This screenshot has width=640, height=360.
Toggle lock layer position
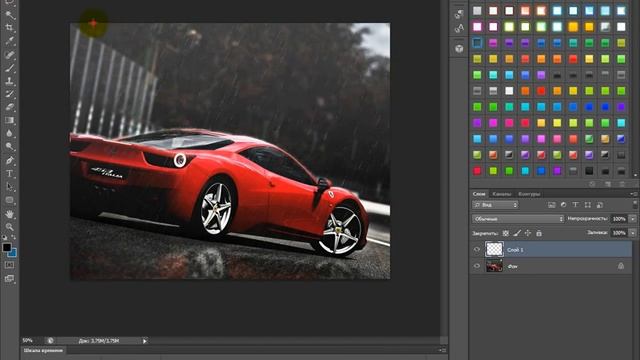click(528, 233)
